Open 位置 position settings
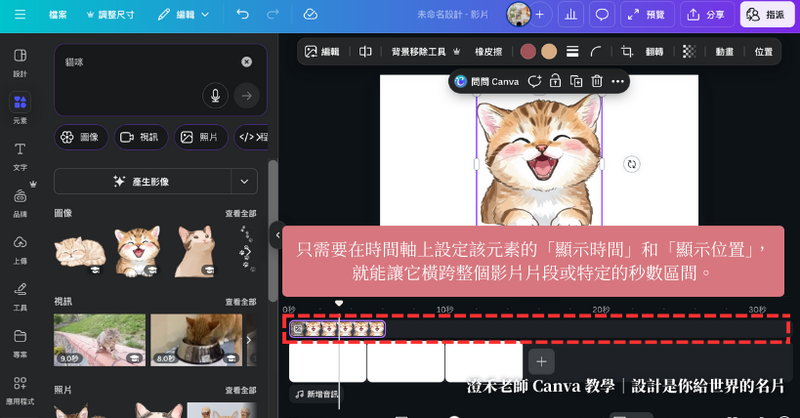The height and width of the screenshot is (418, 800). [764, 52]
